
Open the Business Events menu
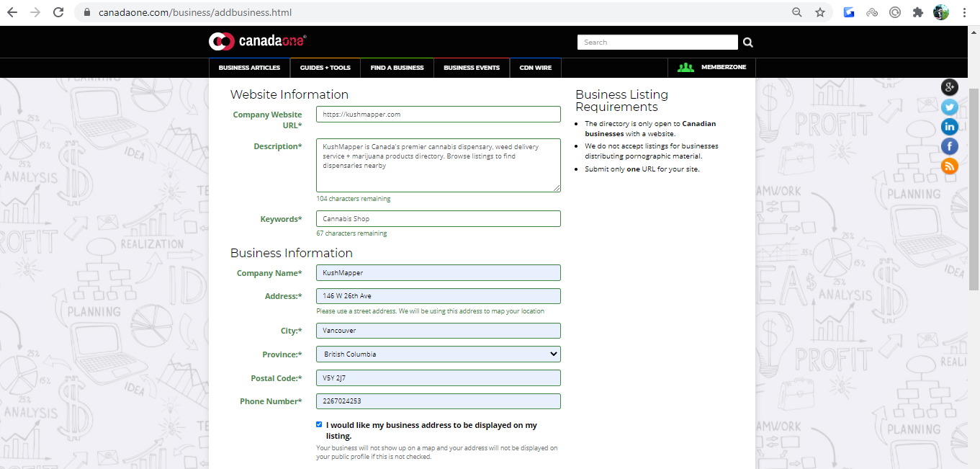coord(472,68)
